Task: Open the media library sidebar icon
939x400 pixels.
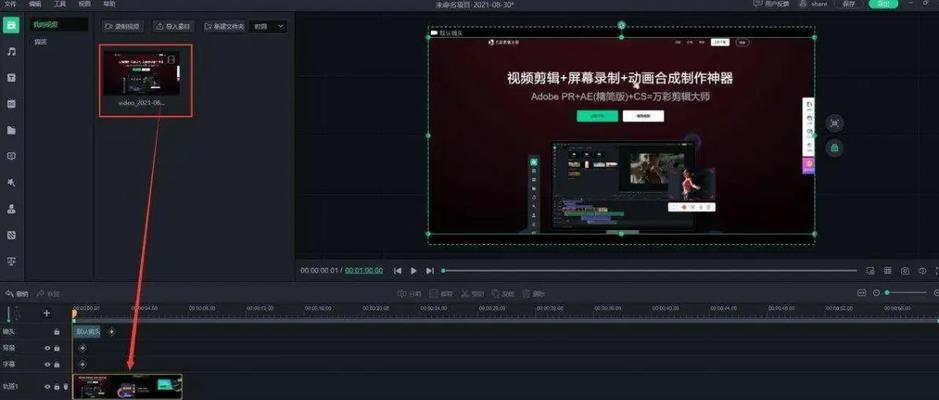Action: (11, 25)
